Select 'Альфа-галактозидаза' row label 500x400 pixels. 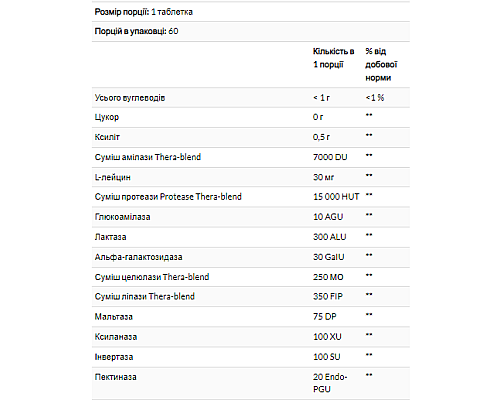point(138,257)
